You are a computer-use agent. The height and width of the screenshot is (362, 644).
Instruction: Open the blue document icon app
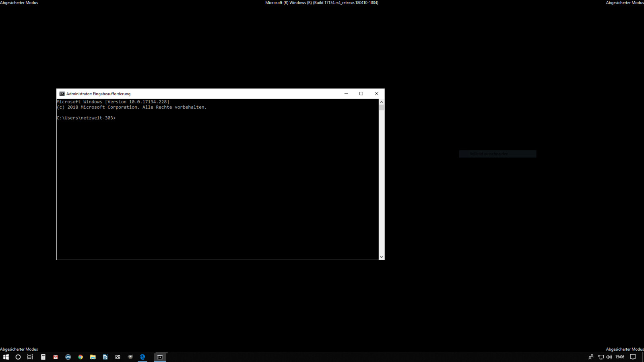(105, 357)
